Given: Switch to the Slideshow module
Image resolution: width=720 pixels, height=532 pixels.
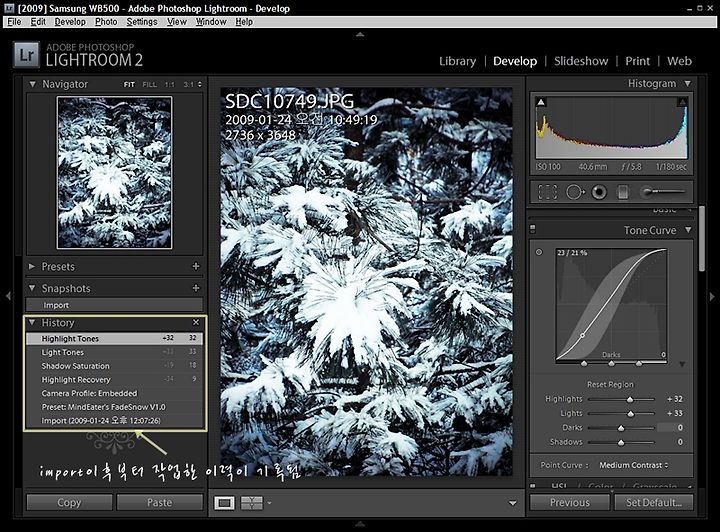Looking at the screenshot, I should tap(581, 61).
